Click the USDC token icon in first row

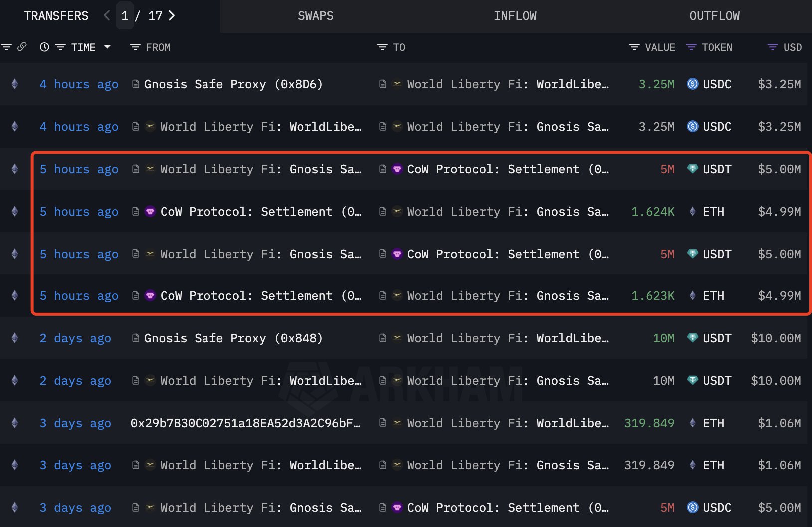(x=693, y=84)
